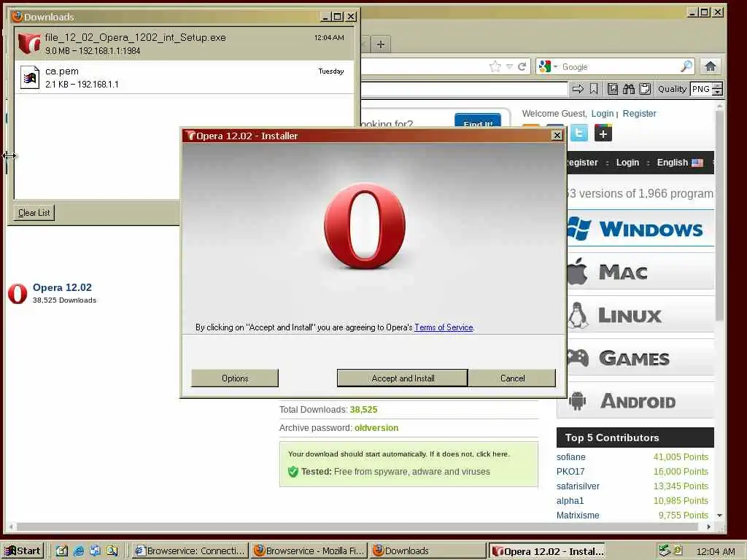Click Accept and Install button
The image size is (747, 560).
[403, 378]
